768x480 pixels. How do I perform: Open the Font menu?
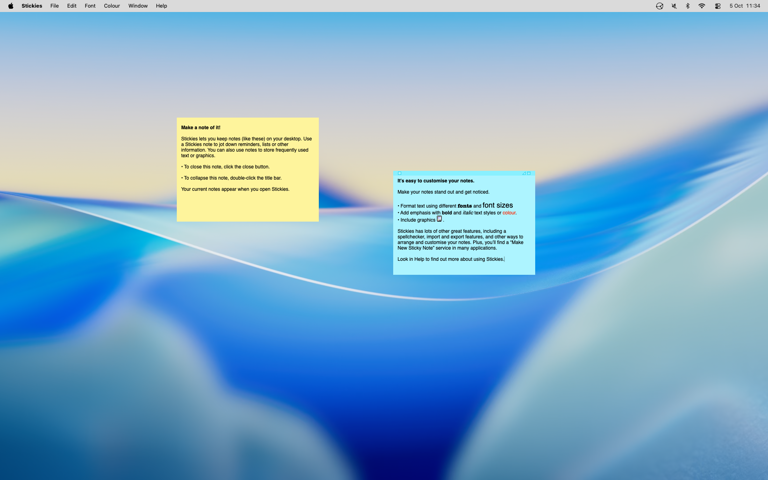(90, 6)
